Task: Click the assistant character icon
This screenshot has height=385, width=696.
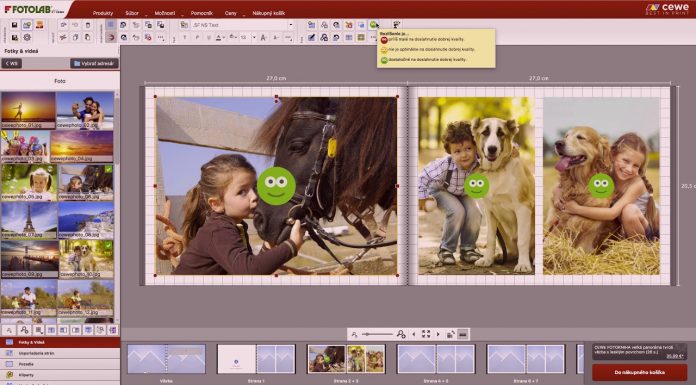Action: 396,25
